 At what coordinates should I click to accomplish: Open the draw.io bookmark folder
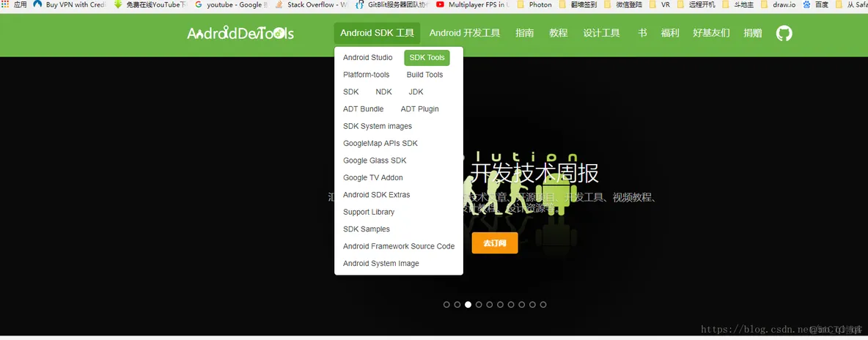point(778,4)
